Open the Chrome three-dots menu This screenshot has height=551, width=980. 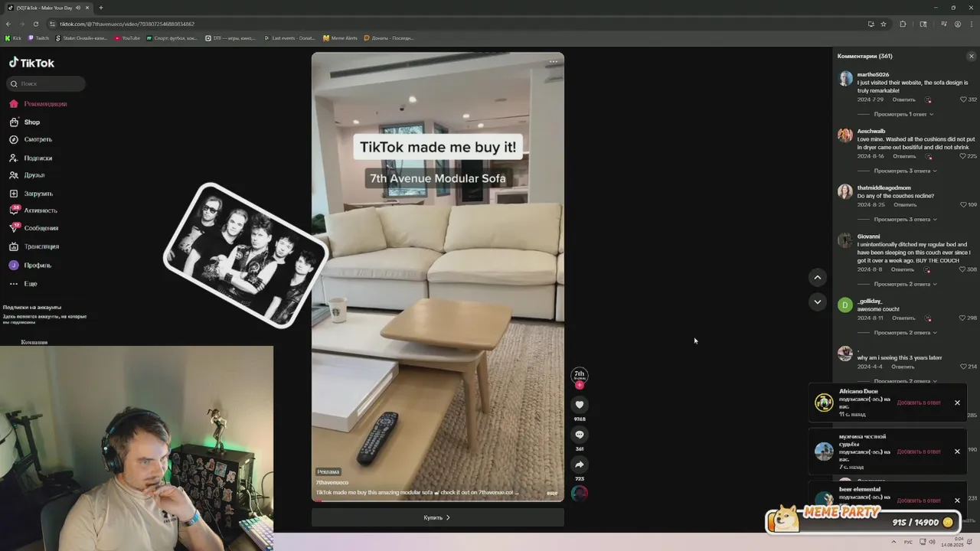coord(972,24)
